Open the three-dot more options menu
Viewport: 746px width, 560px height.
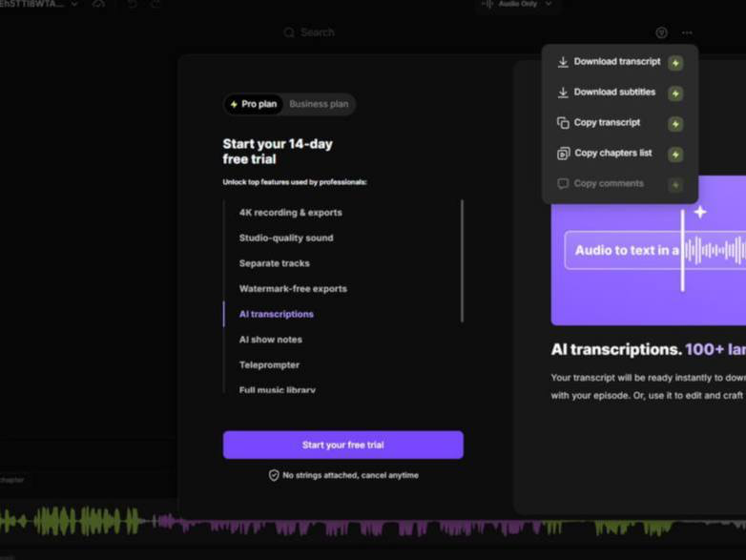click(687, 32)
